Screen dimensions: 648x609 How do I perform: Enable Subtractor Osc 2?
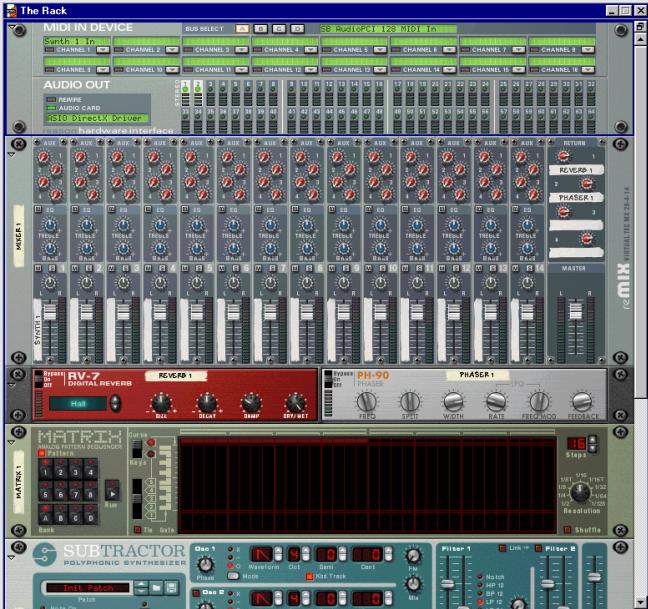[196, 592]
